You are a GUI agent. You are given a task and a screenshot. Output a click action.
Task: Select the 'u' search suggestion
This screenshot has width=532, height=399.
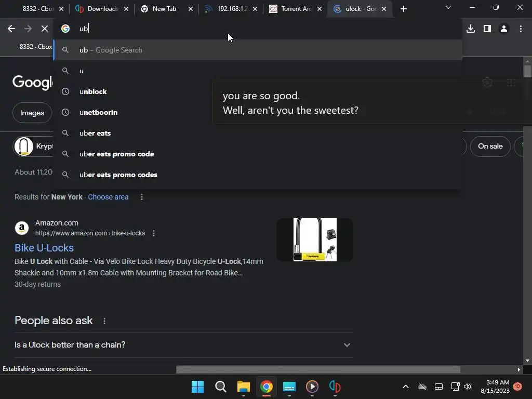pyautogui.click(x=258, y=71)
